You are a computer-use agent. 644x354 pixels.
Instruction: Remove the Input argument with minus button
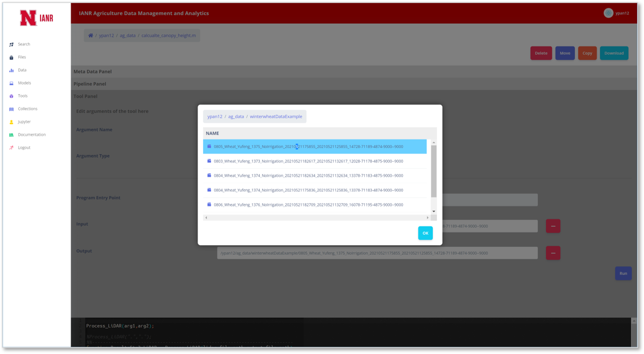click(553, 226)
